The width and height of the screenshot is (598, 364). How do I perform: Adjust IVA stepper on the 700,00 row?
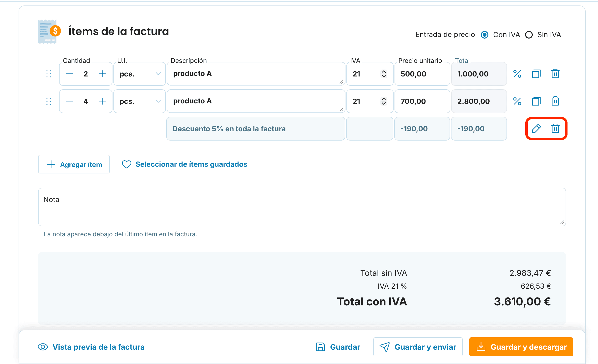pyautogui.click(x=384, y=101)
